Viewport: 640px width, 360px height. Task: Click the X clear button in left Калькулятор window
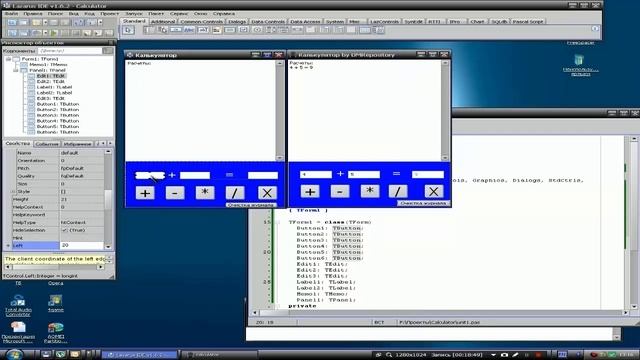[267, 193]
